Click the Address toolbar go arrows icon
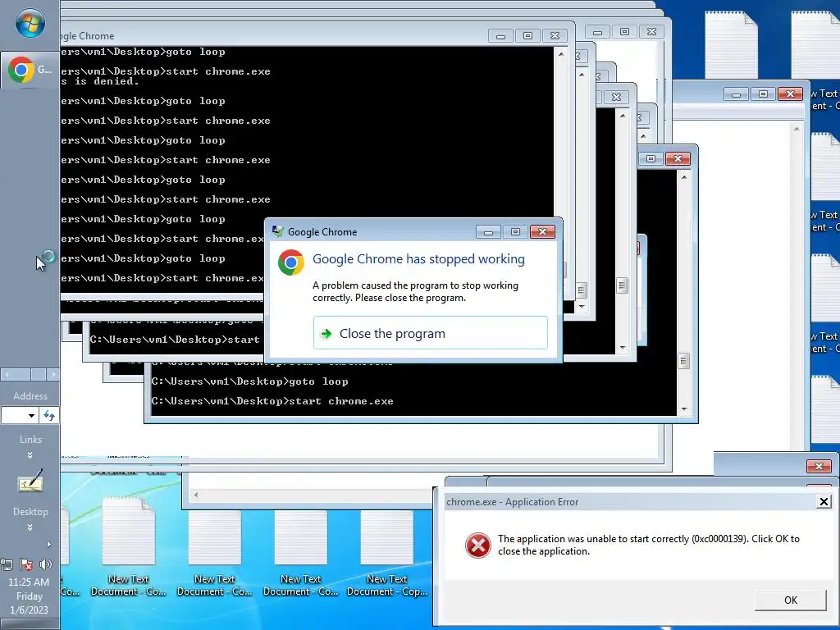 point(49,415)
